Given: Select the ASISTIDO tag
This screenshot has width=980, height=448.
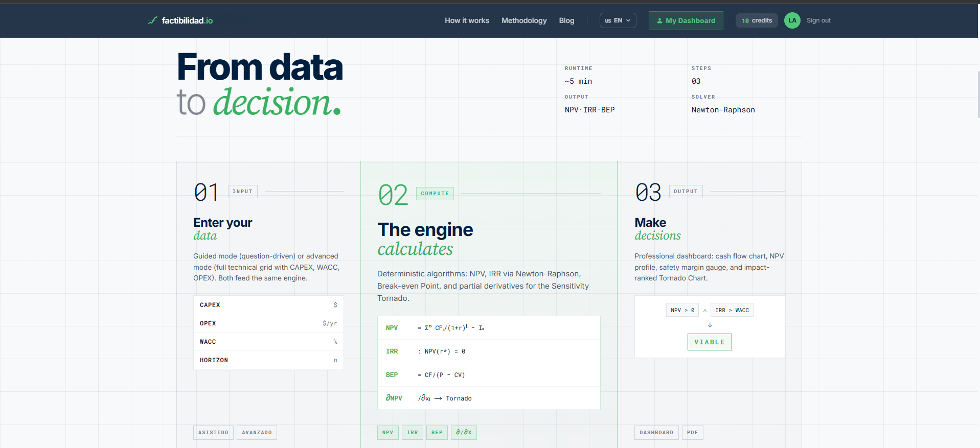Looking at the screenshot, I should (x=213, y=433).
